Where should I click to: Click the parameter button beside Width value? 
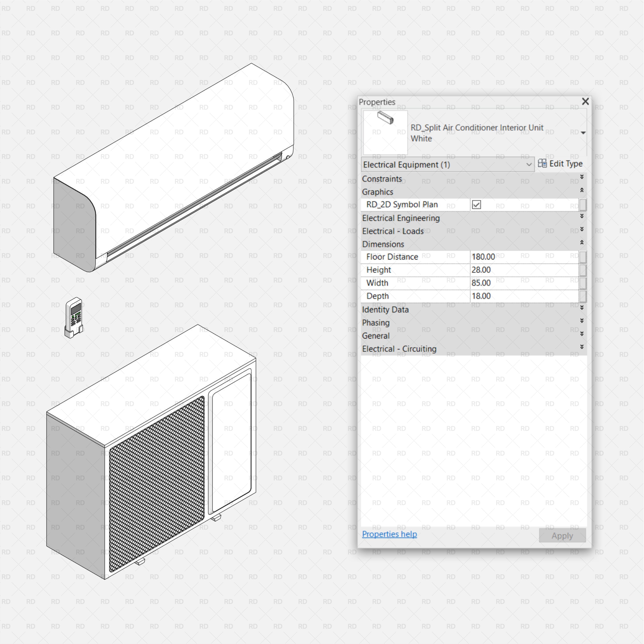pyautogui.click(x=583, y=283)
